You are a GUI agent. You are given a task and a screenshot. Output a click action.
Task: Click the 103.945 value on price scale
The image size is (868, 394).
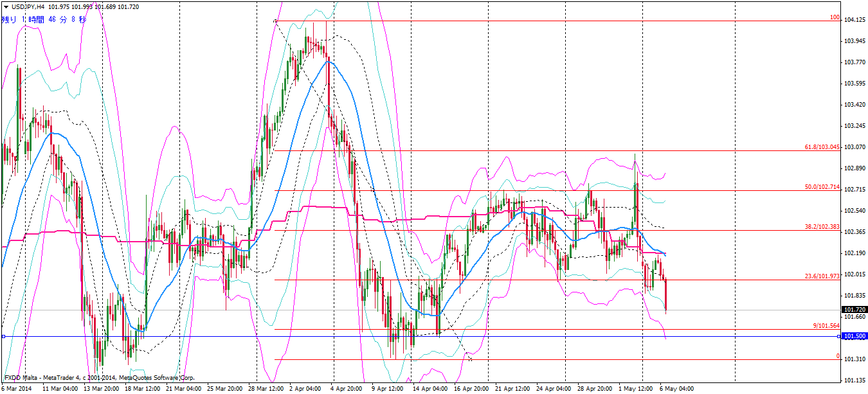coord(854,41)
